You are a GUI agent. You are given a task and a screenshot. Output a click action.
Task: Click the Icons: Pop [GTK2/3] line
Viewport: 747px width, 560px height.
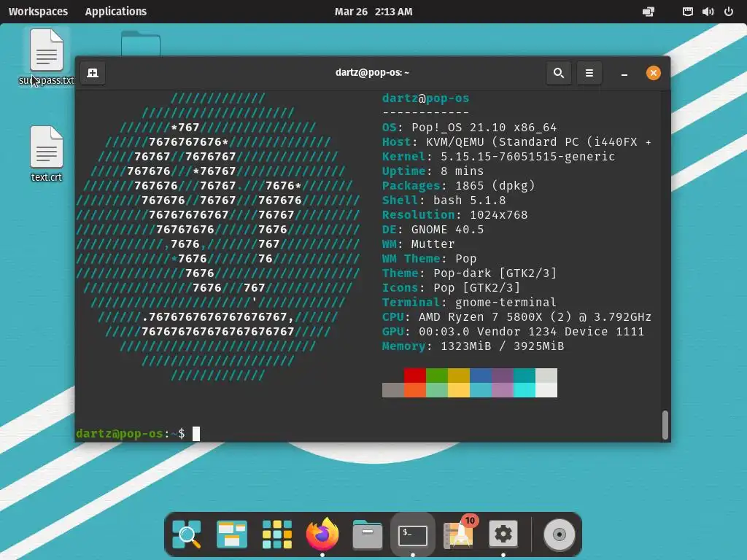pos(451,288)
